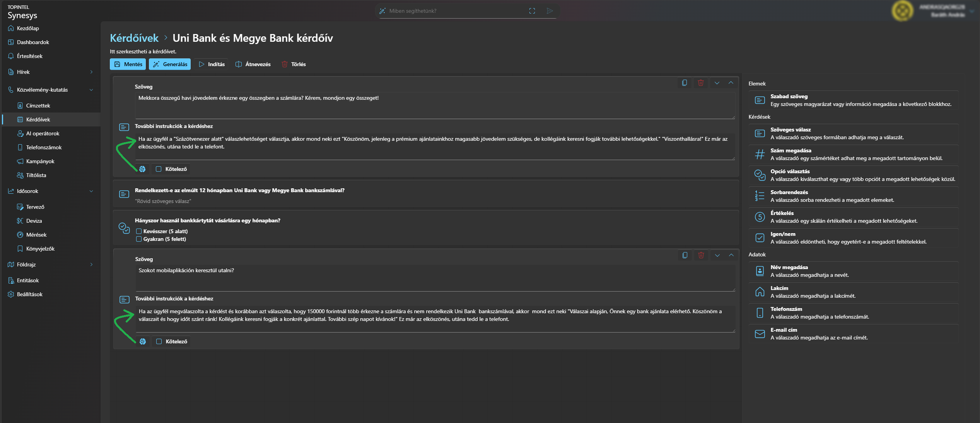
Task: Move the mobile app question block down
Action: (x=717, y=255)
